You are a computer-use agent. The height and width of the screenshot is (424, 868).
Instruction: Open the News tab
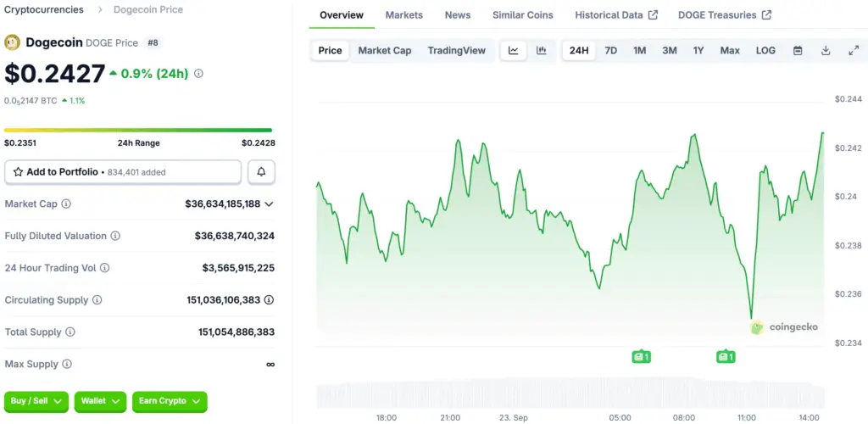(x=458, y=15)
